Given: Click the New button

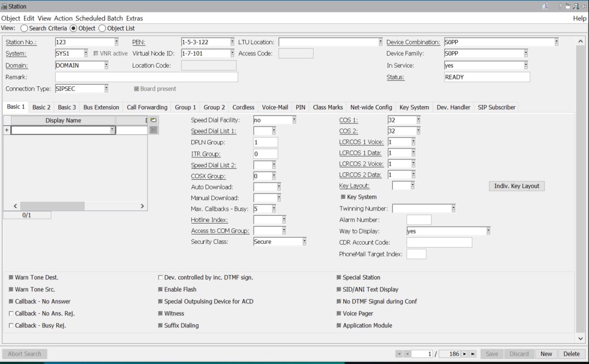Looking at the screenshot, I should [x=546, y=354].
